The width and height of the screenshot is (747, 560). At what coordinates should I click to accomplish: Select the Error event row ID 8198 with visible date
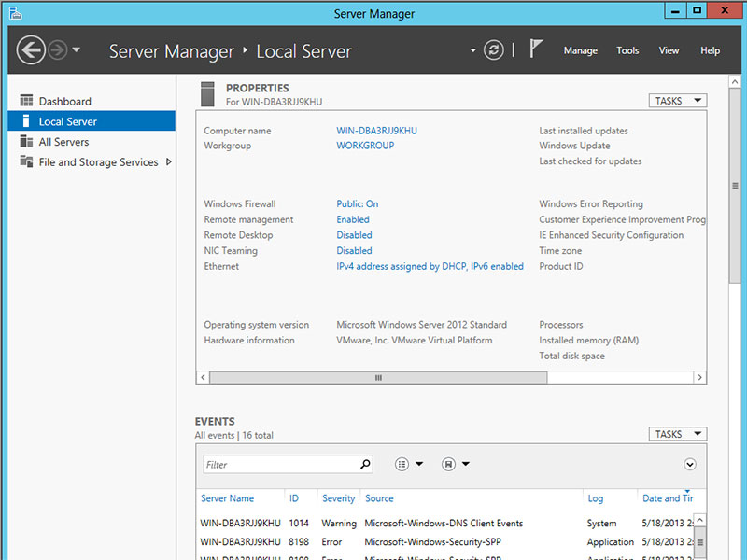[446, 542]
